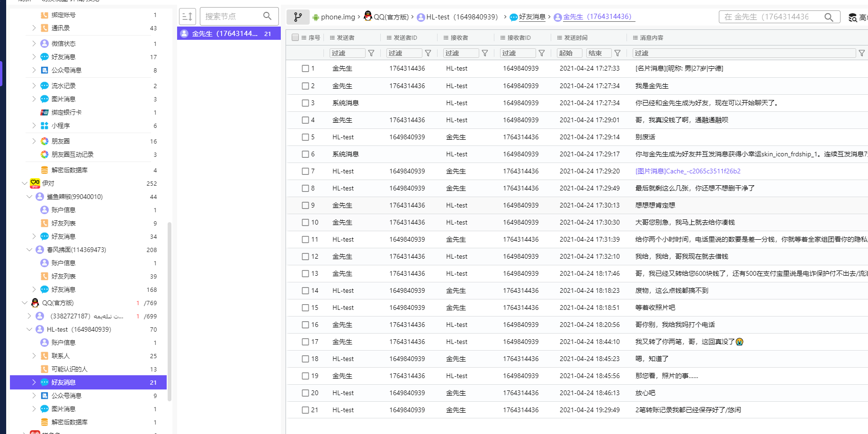Image resolution: width=868 pixels, height=434 pixels.
Task: Click the filter funnel for the sender column
Action: (371, 53)
